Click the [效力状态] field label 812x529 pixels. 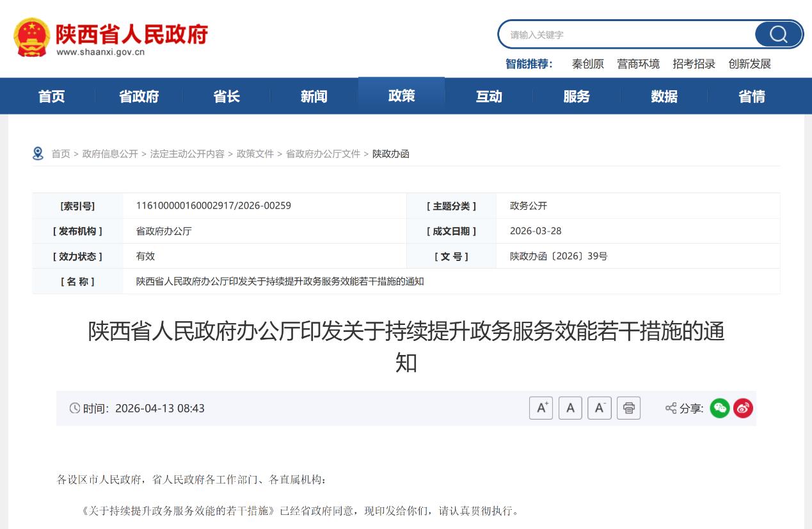[77, 257]
